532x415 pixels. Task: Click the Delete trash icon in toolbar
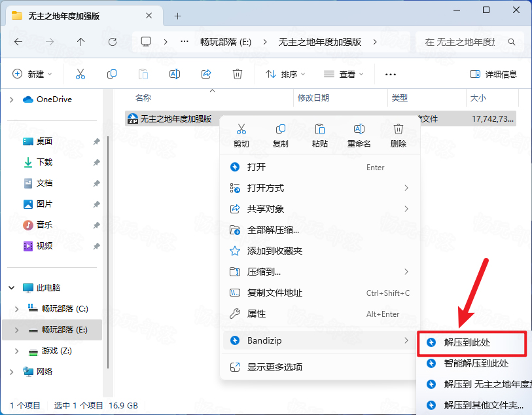tap(237, 74)
